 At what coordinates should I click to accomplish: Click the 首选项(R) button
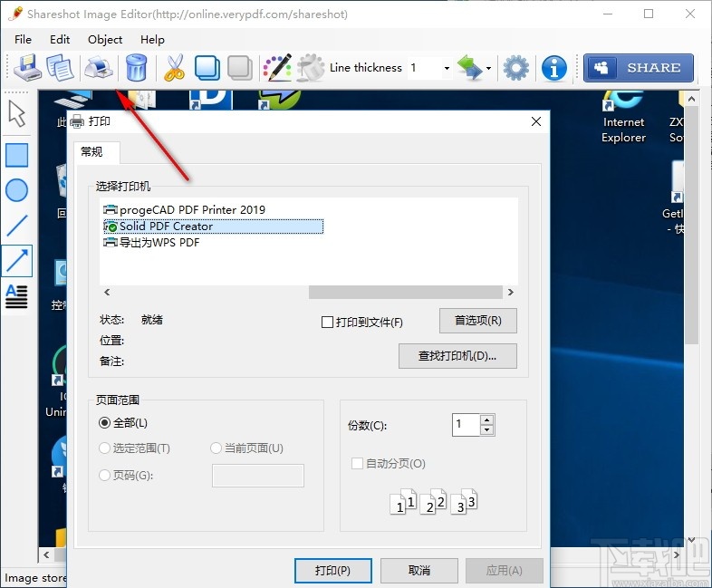click(x=478, y=321)
